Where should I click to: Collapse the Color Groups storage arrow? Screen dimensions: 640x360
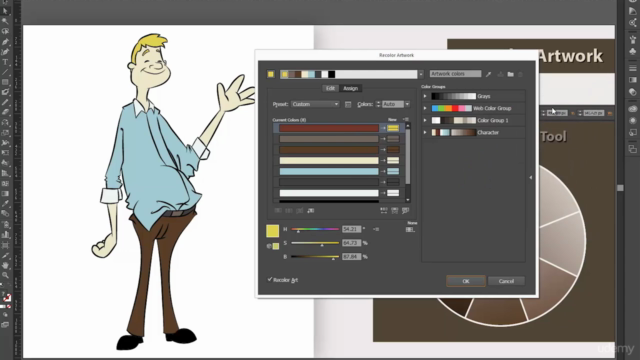(x=531, y=178)
